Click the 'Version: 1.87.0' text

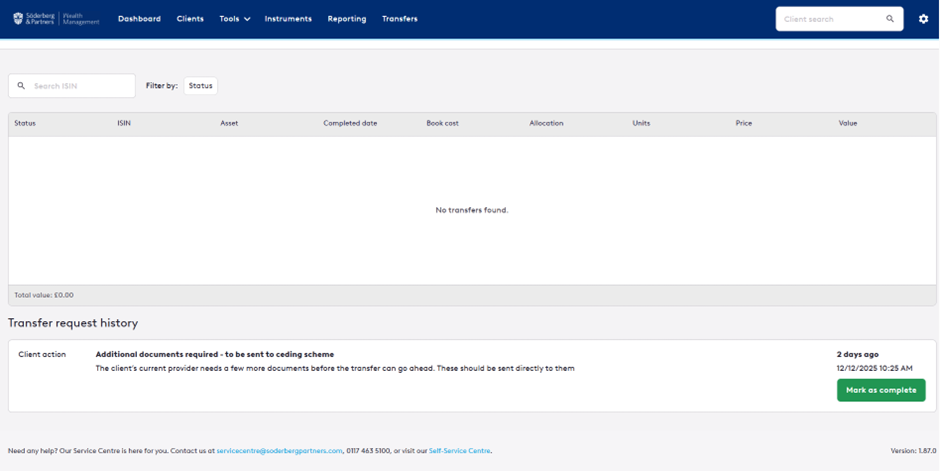click(x=913, y=451)
